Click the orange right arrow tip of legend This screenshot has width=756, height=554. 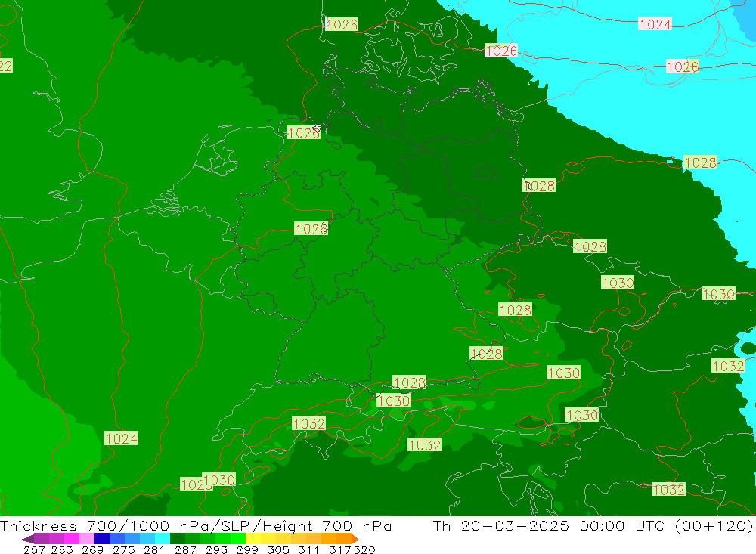[x=355, y=539]
